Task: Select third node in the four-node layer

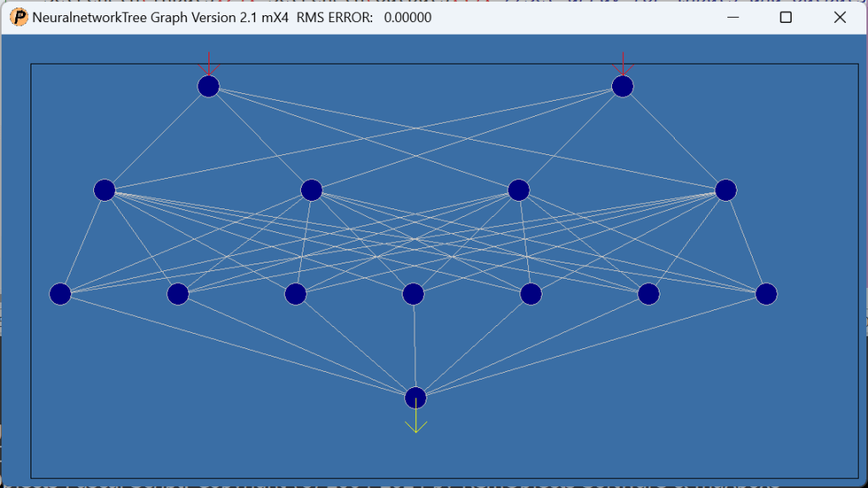Action: [519, 190]
